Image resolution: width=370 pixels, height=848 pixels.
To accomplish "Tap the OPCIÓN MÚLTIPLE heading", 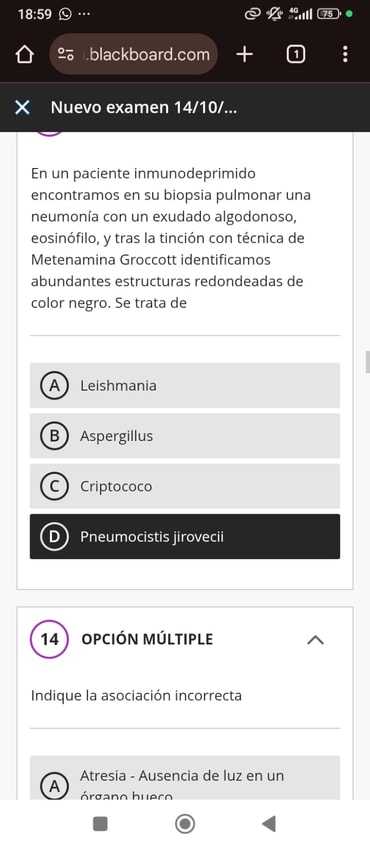I will pyautogui.click(x=147, y=639).
